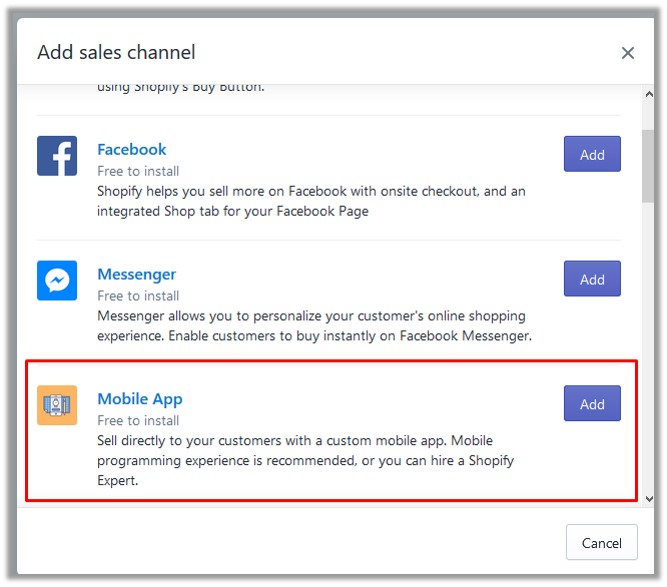The height and width of the screenshot is (587, 667).
Task: Click 'Free to install' under Mobile App
Action: [138, 420]
